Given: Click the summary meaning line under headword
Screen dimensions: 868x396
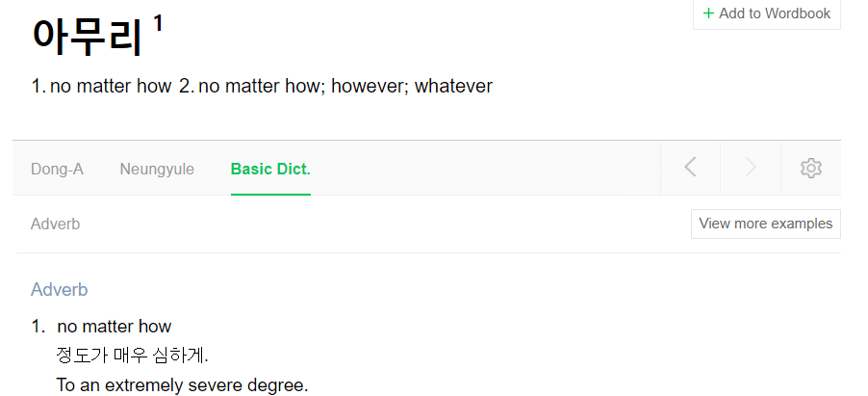Looking at the screenshot, I should (262, 86).
